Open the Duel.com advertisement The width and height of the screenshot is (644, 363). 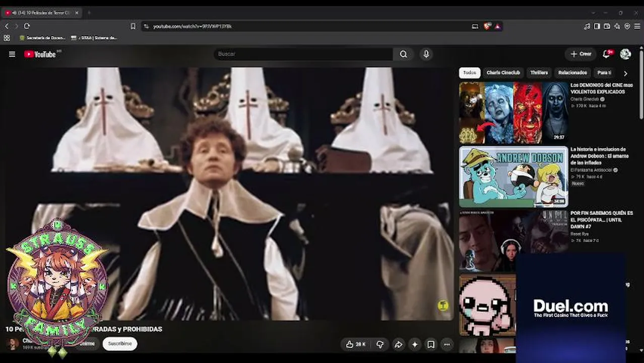click(571, 307)
